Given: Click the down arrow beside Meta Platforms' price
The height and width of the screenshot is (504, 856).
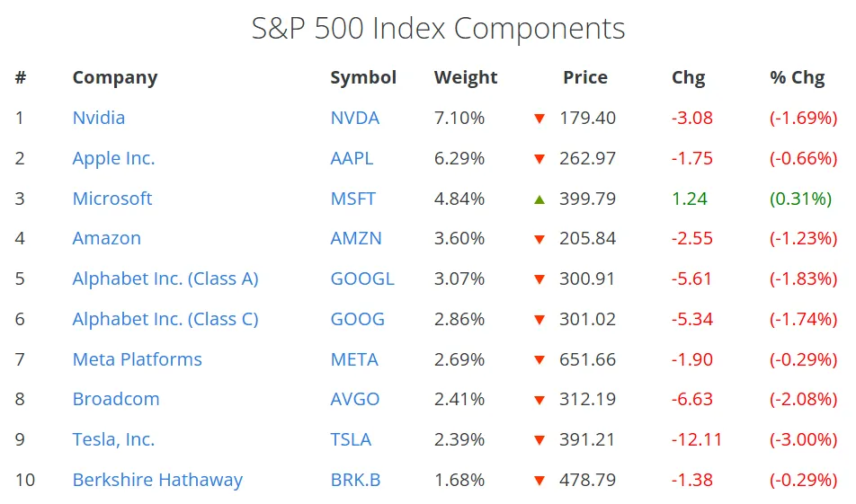Looking at the screenshot, I should tap(539, 360).
